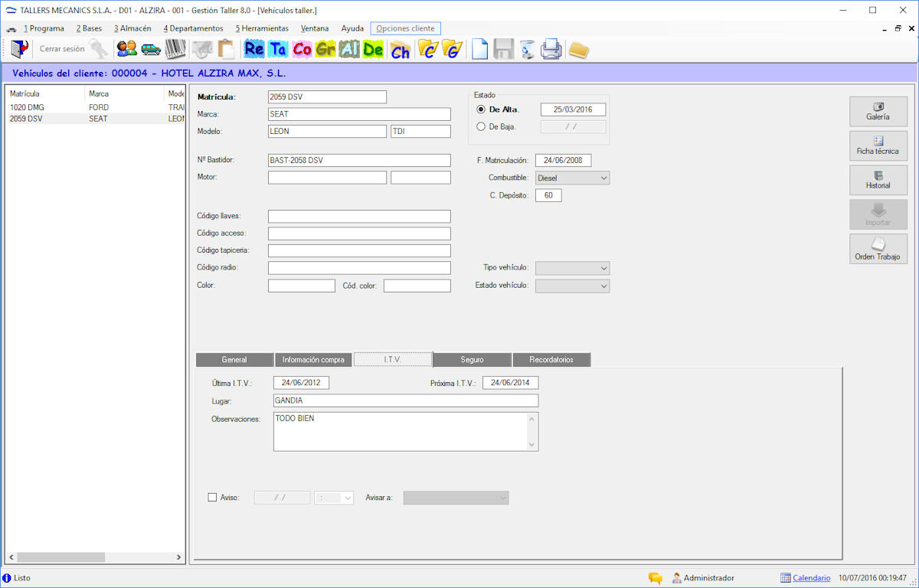Open the 'Ch' folder toolbar icon

400,49
